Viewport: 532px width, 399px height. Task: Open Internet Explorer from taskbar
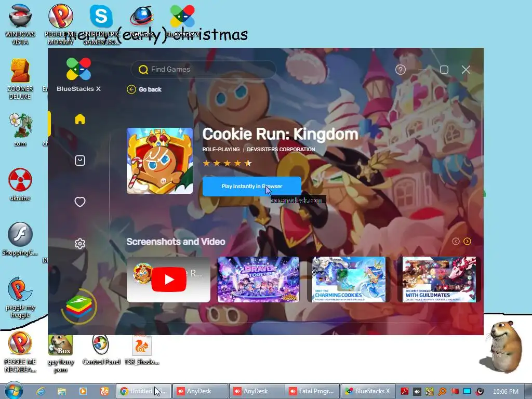click(x=41, y=391)
